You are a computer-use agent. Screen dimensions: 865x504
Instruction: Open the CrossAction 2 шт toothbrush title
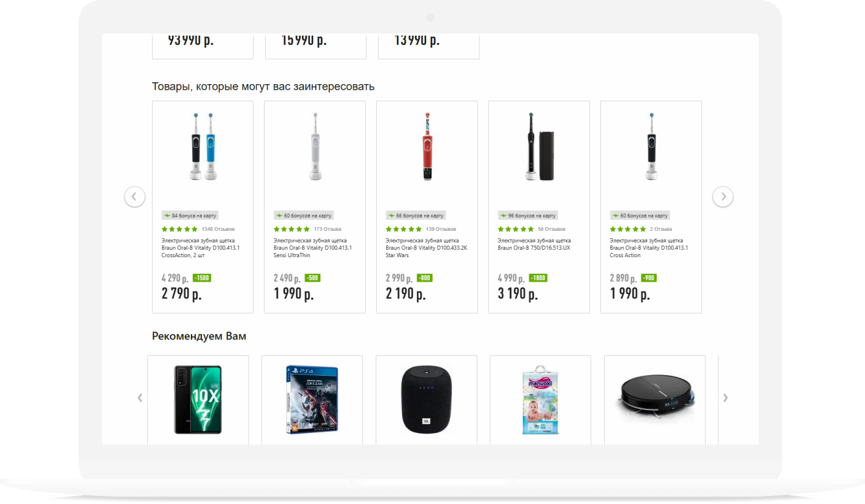201,248
